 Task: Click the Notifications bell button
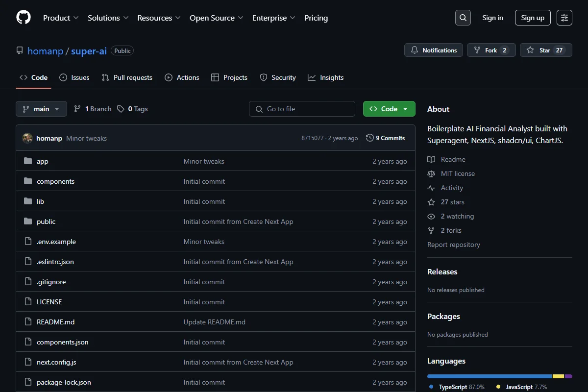tap(434, 50)
